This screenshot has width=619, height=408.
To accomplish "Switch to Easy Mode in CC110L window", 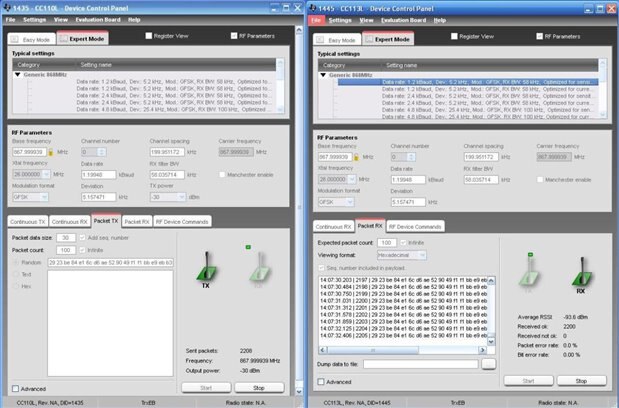I will click(x=31, y=39).
